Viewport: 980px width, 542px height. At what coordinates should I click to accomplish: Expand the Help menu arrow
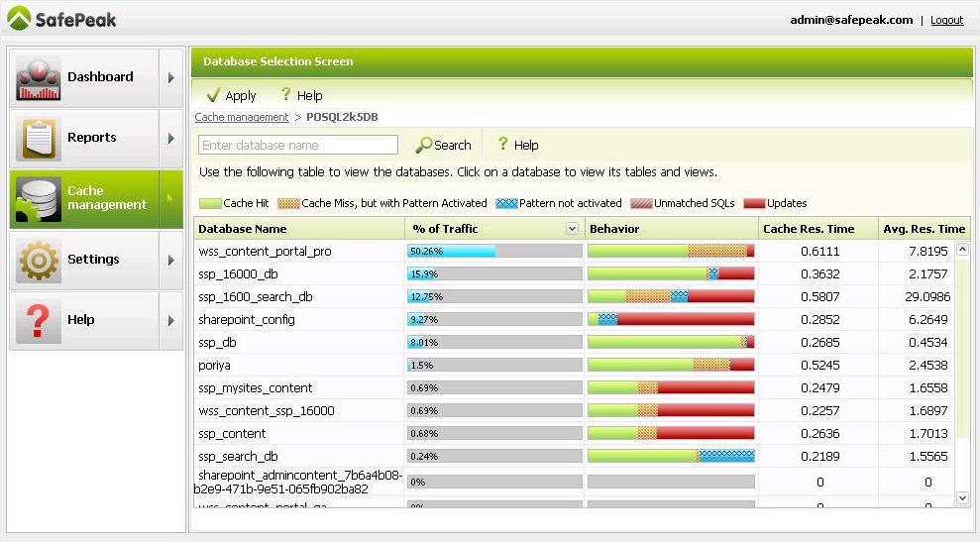click(x=171, y=321)
